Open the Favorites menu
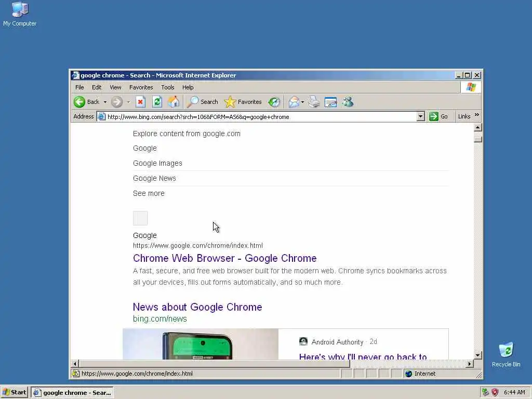The height and width of the screenshot is (399, 532). pyautogui.click(x=141, y=87)
